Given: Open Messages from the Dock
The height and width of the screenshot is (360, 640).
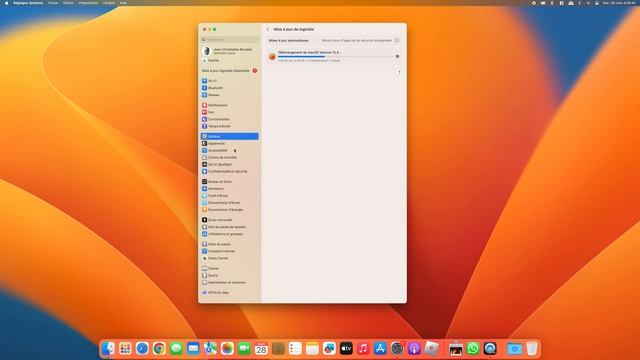Looking at the screenshot, I should tap(176, 349).
